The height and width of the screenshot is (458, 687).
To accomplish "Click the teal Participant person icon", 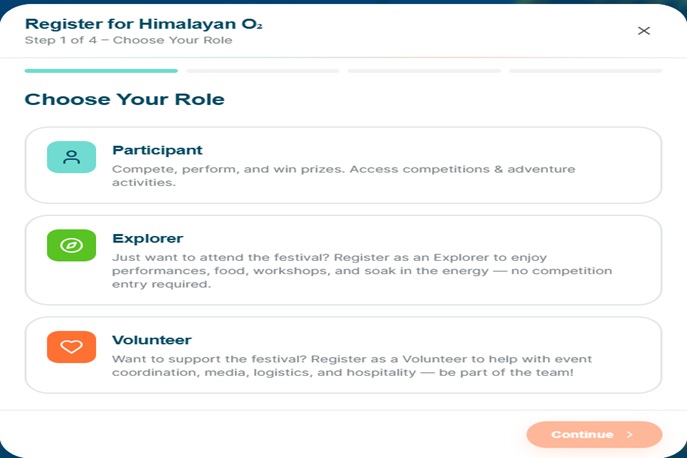I will 71,157.
